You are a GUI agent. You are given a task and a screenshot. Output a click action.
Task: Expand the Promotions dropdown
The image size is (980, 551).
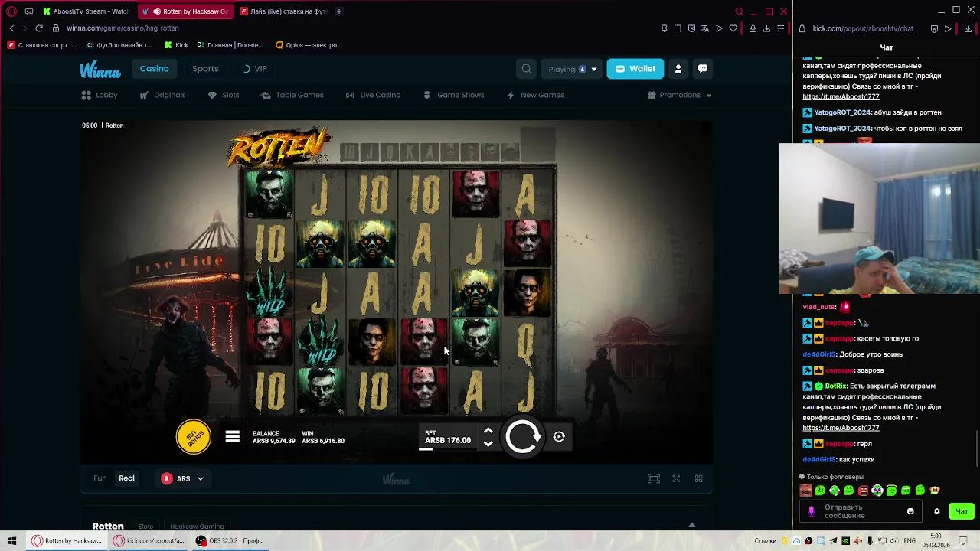tap(680, 95)
